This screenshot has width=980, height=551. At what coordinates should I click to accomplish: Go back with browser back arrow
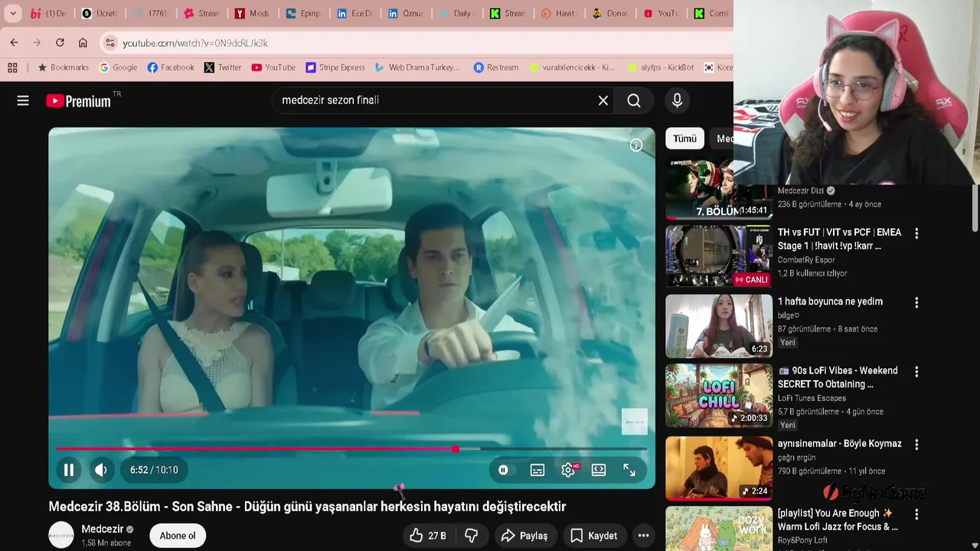[x=15, y=43]
